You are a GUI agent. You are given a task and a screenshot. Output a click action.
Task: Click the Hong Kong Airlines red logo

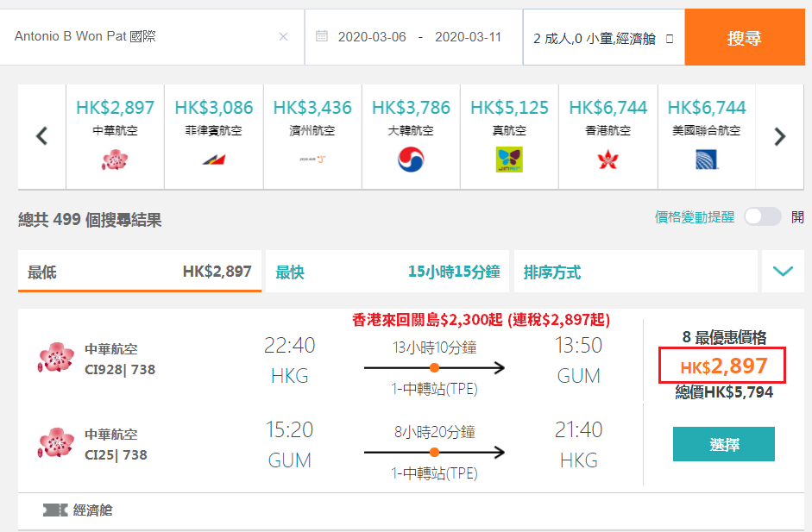(608, 160)
